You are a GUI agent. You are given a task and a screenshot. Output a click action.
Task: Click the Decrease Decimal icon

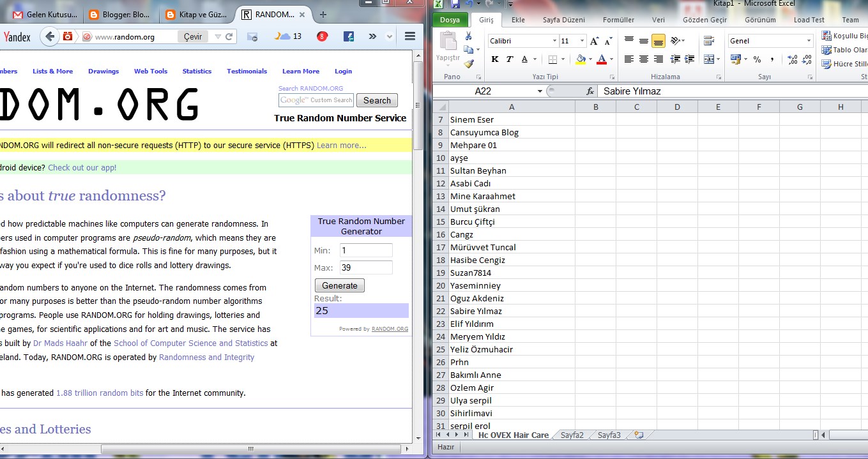(x=807, y=59)
